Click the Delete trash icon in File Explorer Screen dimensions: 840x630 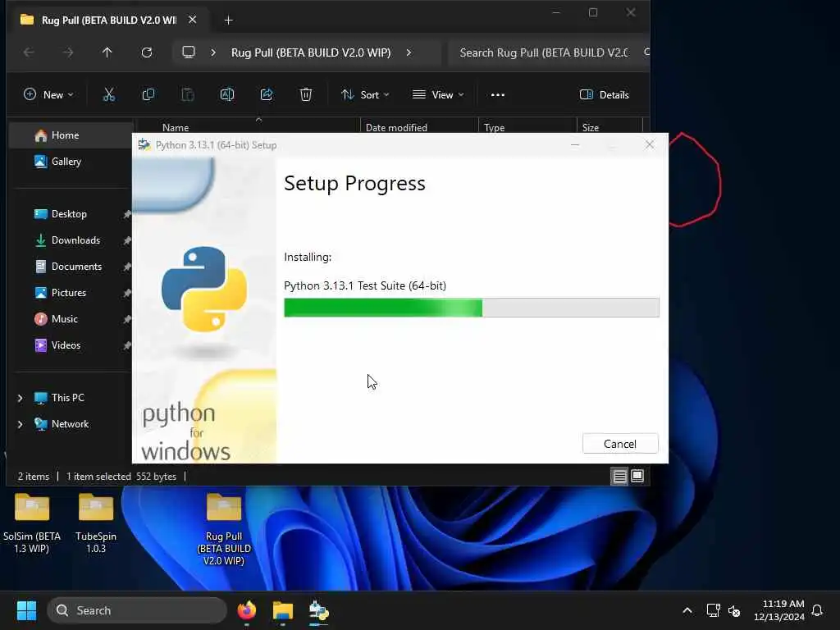point(306,95)
